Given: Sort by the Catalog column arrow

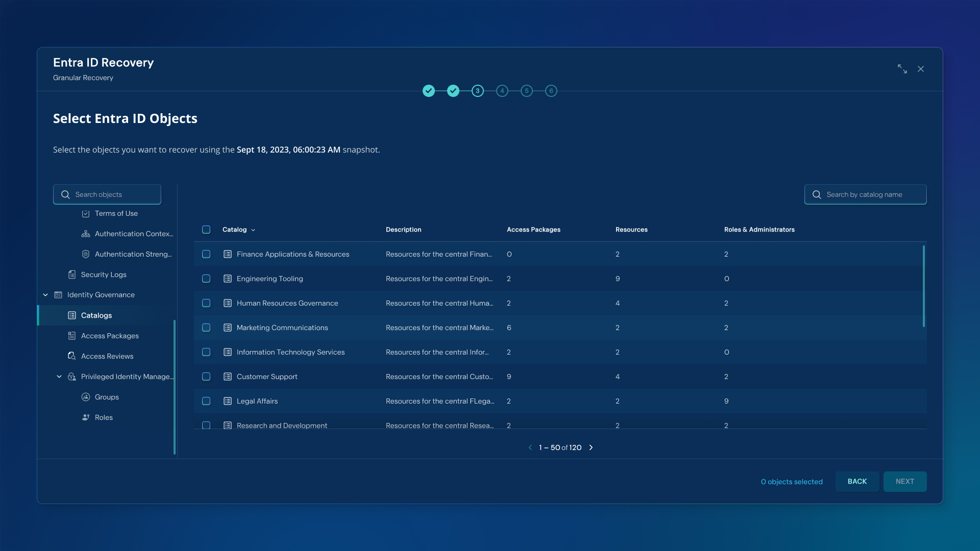Looking at the screenshot, I should pyautogui.click(x=253, y=231).
